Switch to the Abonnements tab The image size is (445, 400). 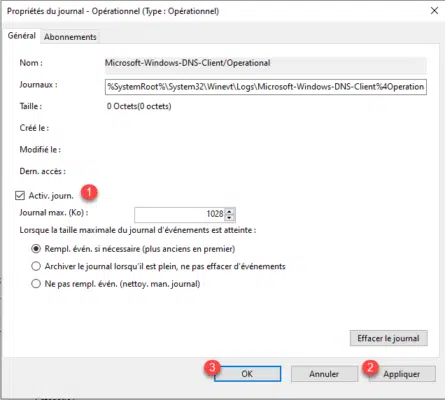70,37
